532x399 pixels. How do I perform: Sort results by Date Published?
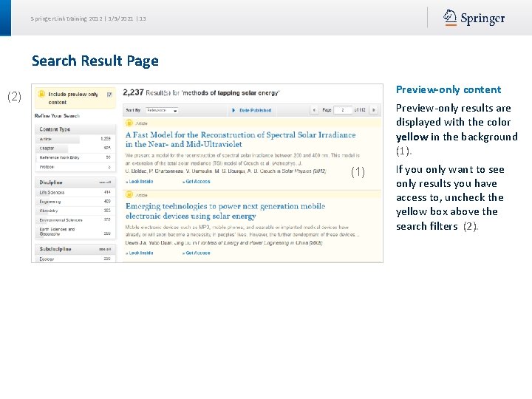255,110
